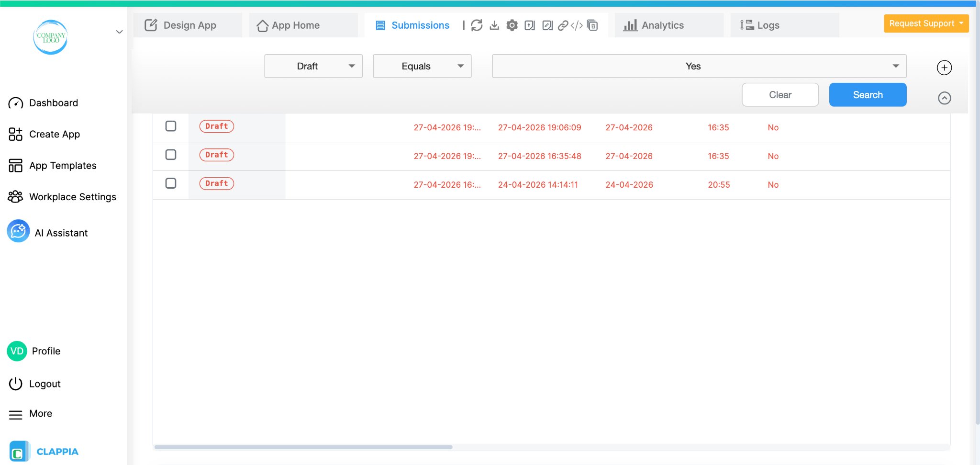The image size is (980, 465).
Task: Open the AI Assistant from sidebar
Action: pyautogui.click(x=61, y=232)
